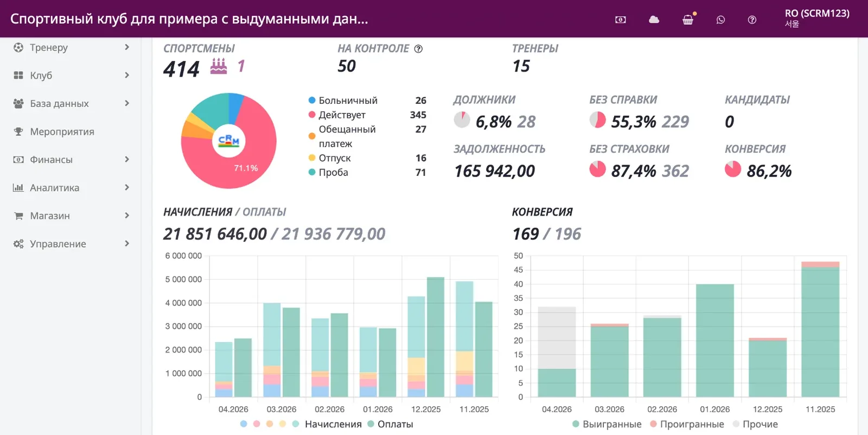Open the WhatsApp chat icon
The width and height of the screenshot is (868, 435).
coord(720,20)
